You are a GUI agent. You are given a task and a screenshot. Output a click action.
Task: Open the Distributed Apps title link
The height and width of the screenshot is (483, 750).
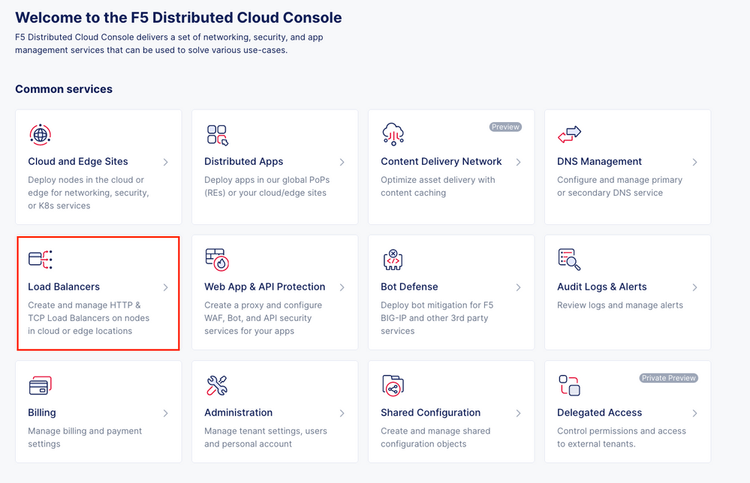point(243,162)
